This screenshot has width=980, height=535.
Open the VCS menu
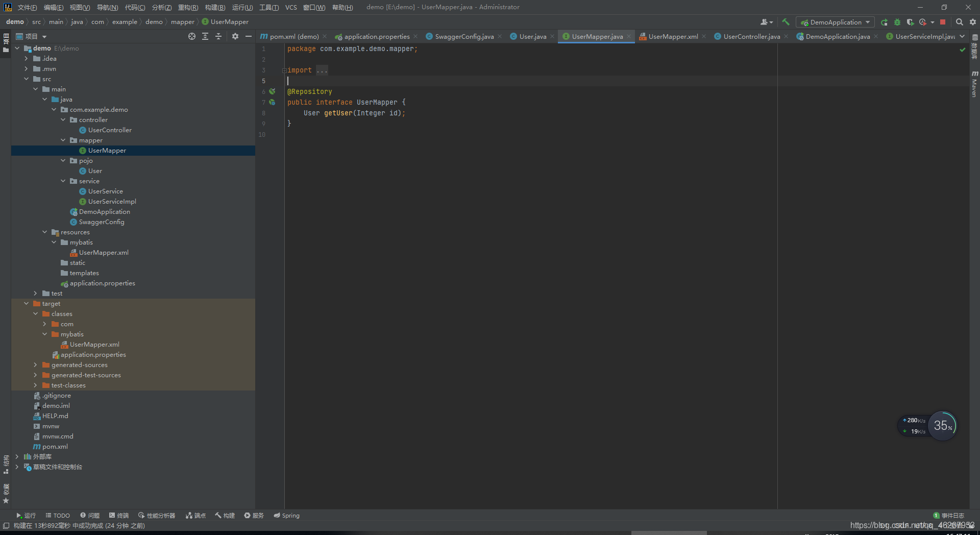click(291, 7)
